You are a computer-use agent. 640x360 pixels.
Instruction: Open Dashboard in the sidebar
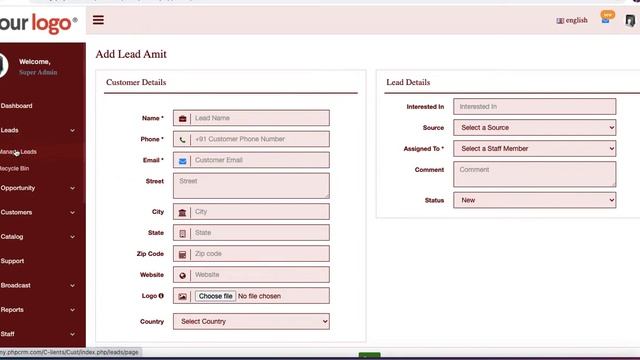coord(16,106)
